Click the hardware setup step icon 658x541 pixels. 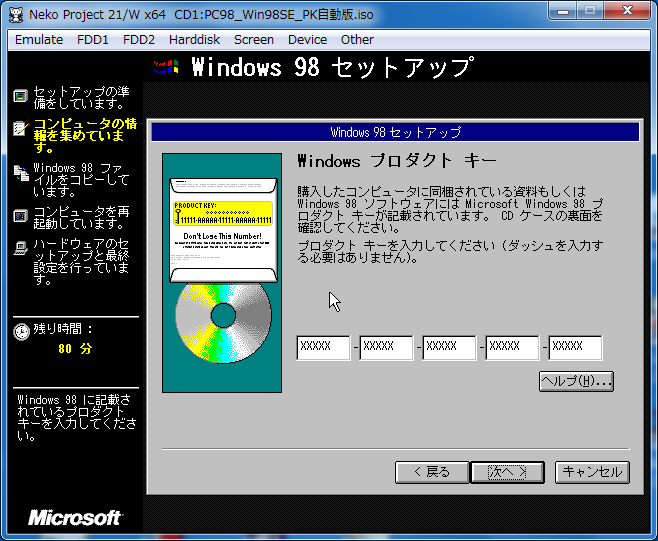coord(20,249)
